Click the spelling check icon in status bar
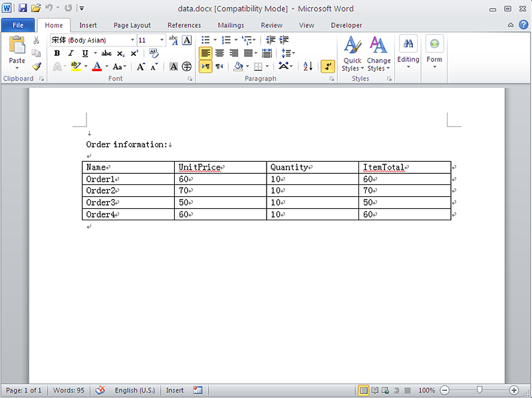The image size is (532, 398). [100, 390]
